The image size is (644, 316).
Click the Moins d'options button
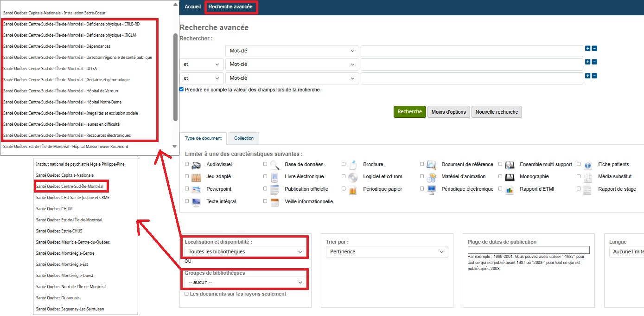[449, 112]
